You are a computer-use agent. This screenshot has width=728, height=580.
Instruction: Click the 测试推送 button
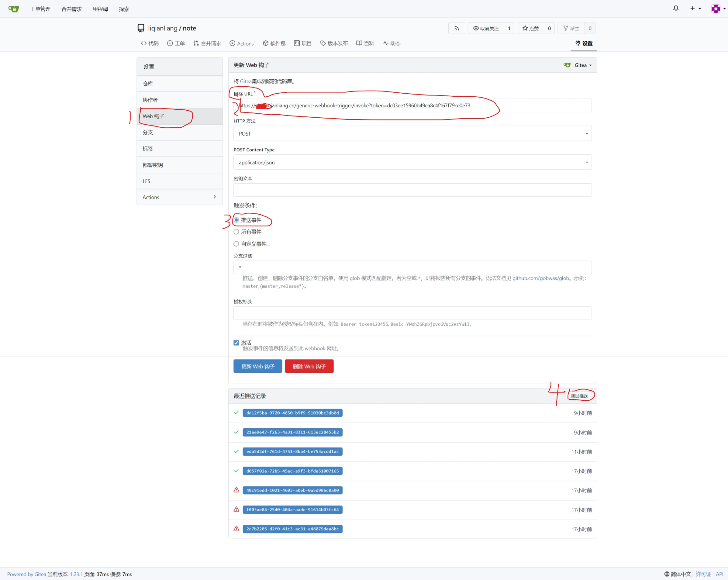point(579,396)
